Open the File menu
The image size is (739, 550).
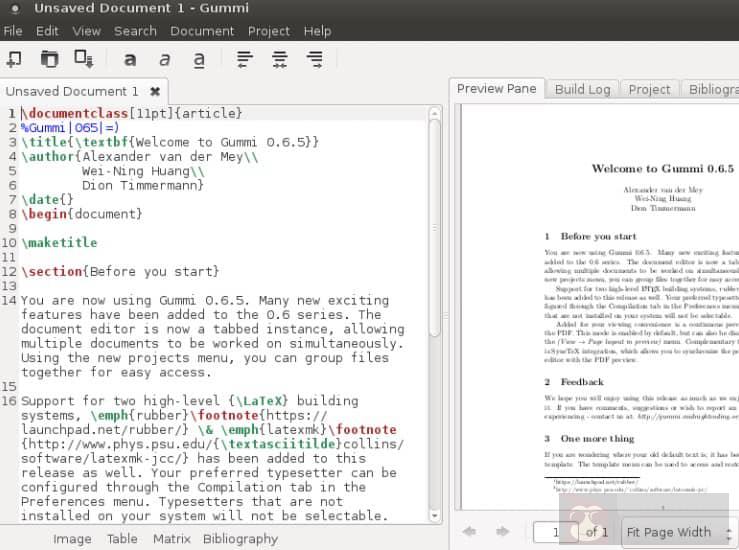[x=13, y=31]
